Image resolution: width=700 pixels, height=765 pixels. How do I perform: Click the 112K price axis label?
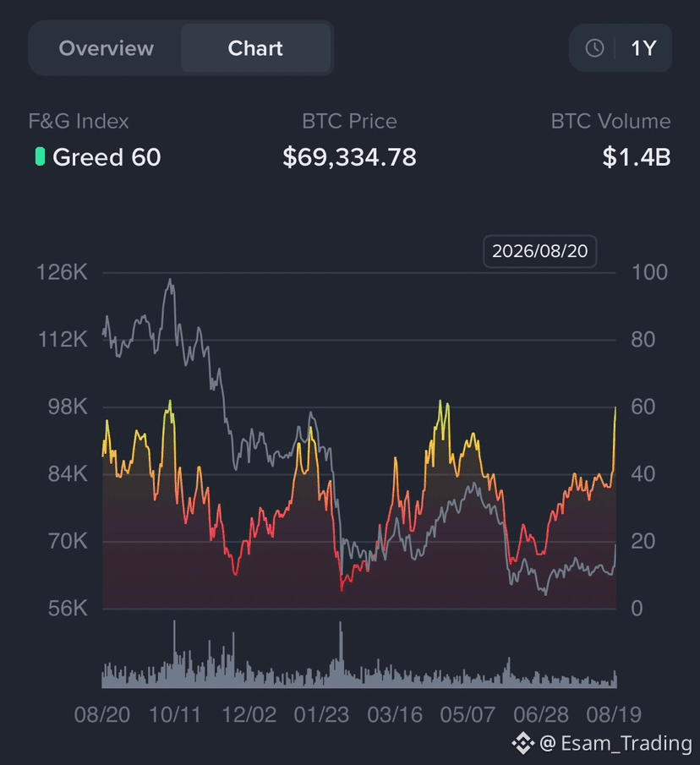coord(63,339)
